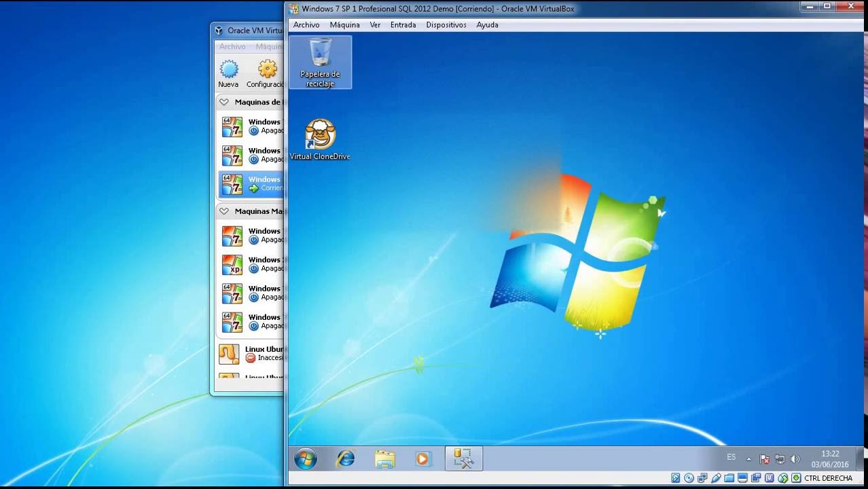
Task: Click the optical disc status bar icon
Action: click(689, 478)
